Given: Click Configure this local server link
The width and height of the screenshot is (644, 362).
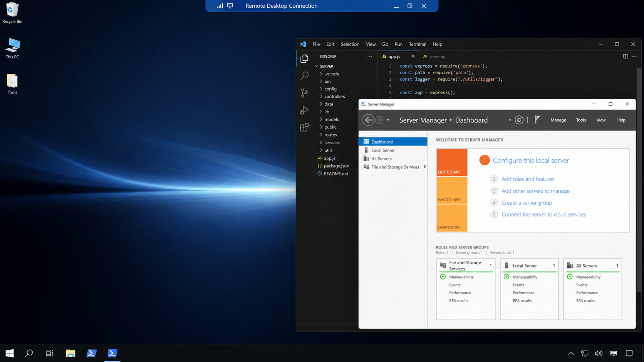Looking at the screenshot, I should 531,160.
